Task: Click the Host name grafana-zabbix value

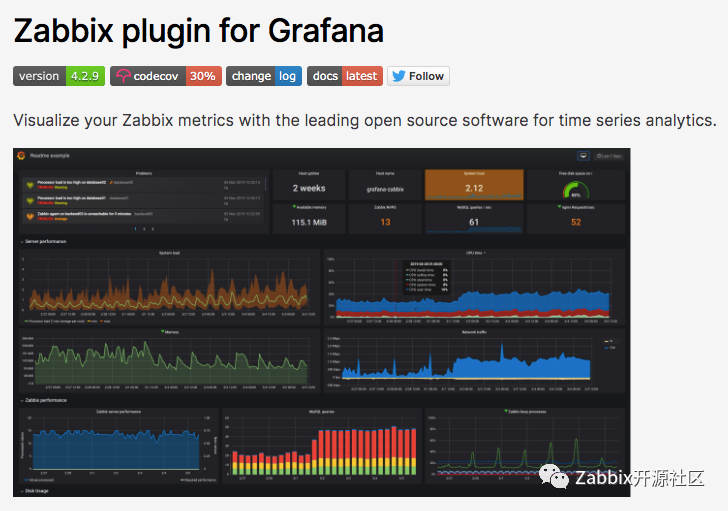Action: tap(385, 189)
